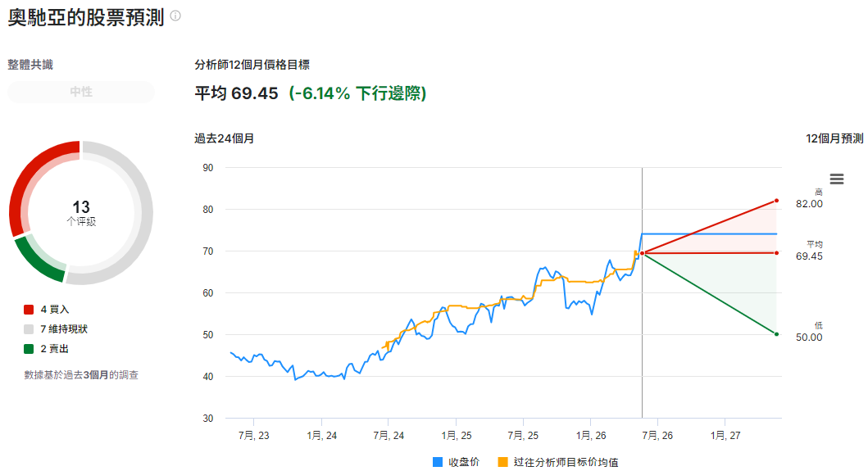
Task: Click the 分析師12個月價格目標 heading
Action: (x=252, y=65)
